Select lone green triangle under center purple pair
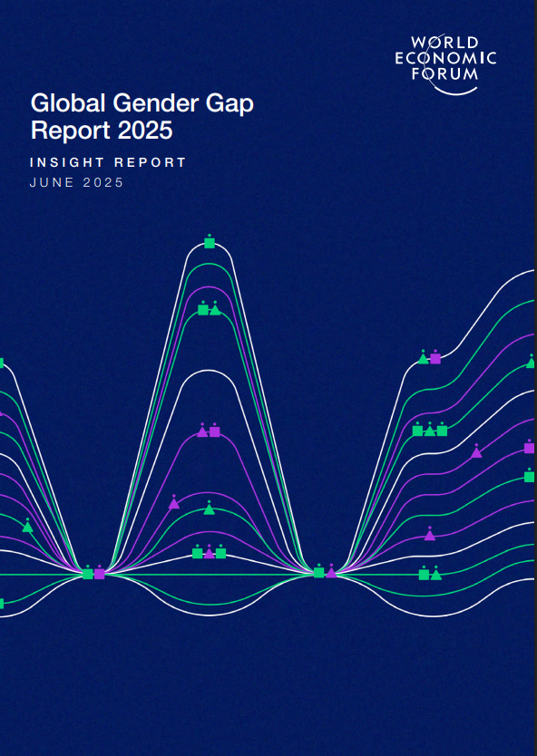Viewport: 537px width, 756px height. click(209, 509)
